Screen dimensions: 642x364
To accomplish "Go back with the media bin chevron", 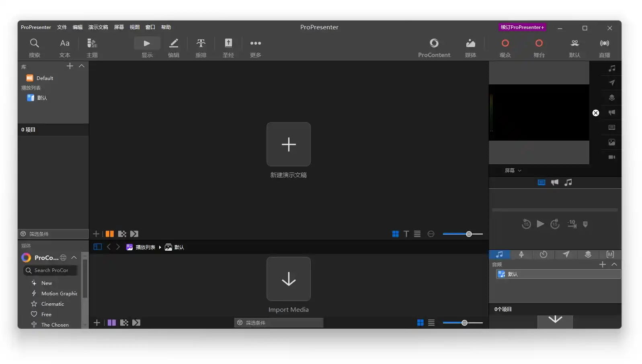I will (x=109, y=247).
